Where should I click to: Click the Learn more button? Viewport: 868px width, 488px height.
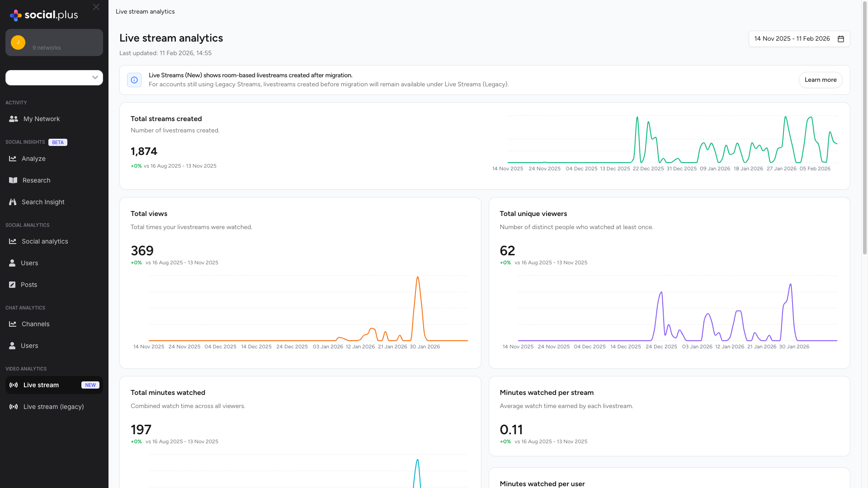[821, 80]
